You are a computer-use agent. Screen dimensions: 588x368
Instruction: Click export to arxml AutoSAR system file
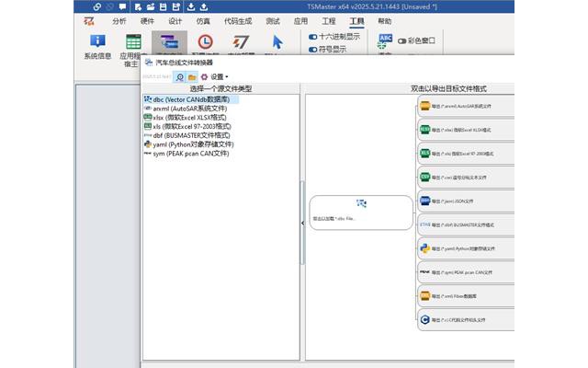click(466, 106)
